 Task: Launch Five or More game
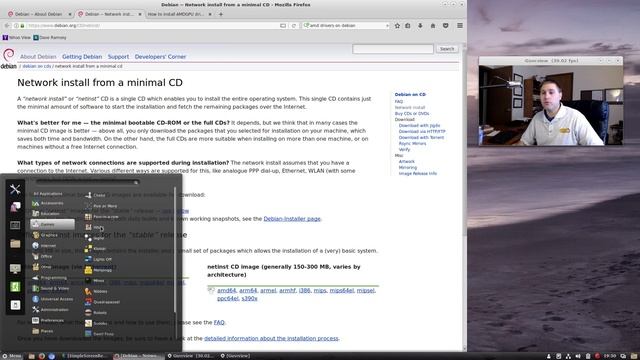click(x=101, y=206)
